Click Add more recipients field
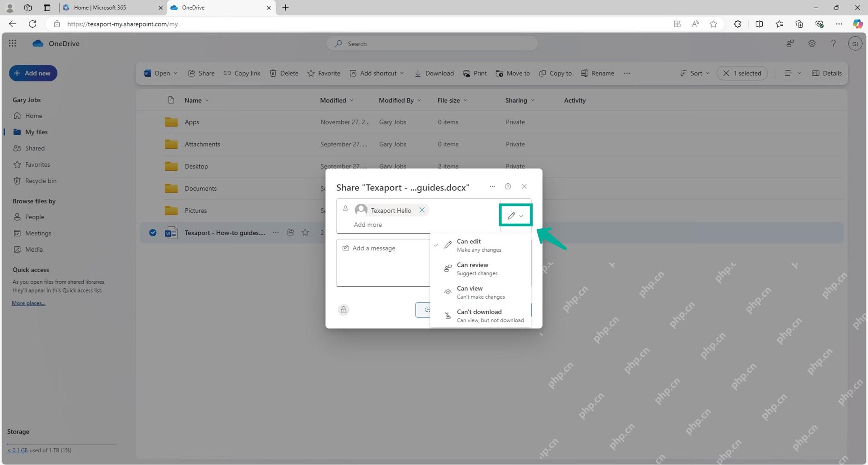The height and width of the screenshot is (465, 868). (x=367, y=224)
